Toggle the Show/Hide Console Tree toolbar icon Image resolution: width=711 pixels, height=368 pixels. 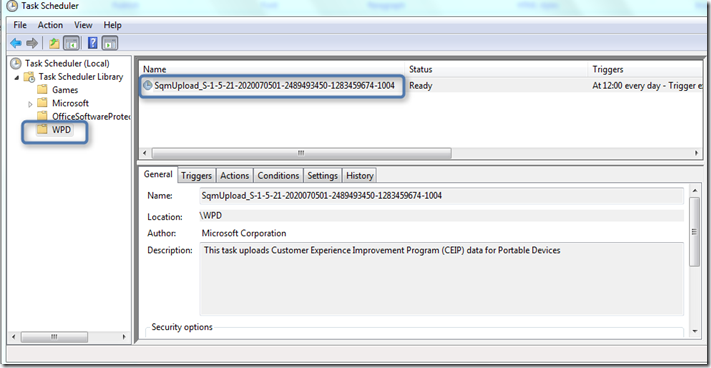(x=71, y=44)
